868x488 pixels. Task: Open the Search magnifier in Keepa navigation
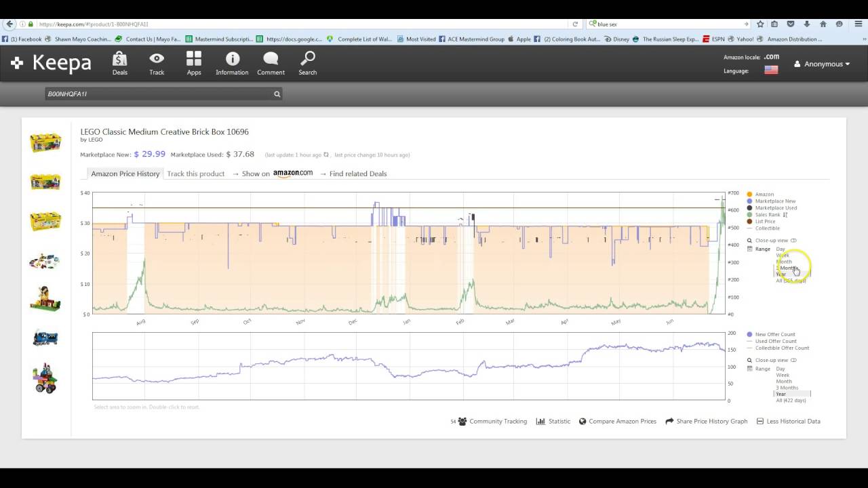307,64
